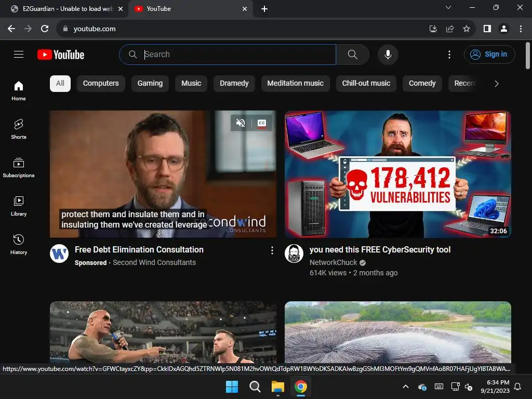Unmute the sponsored video preview
This screenshot has width=532, height=399.
coord(241,123)
